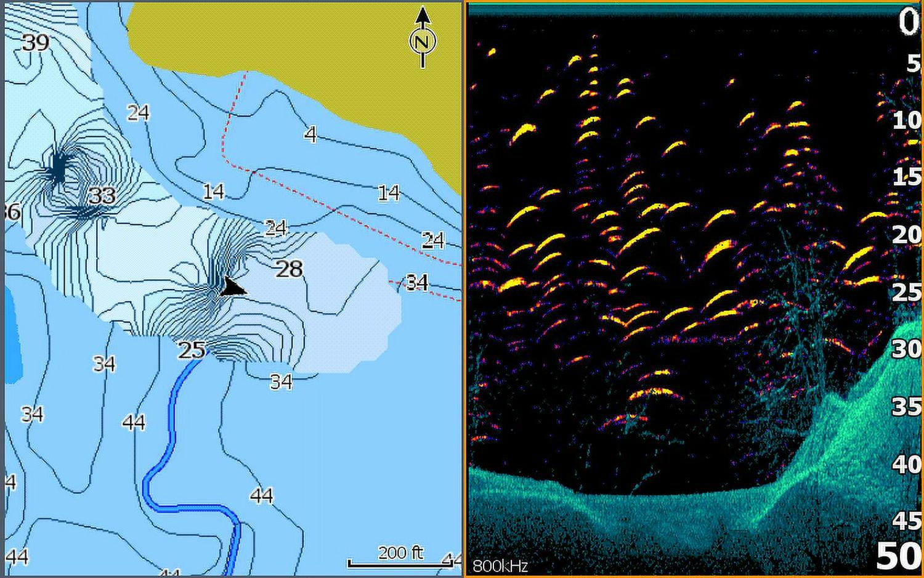Select the 33 depth label on chart
The width and height of the screenshot is (924, 578).
(102, 196)
